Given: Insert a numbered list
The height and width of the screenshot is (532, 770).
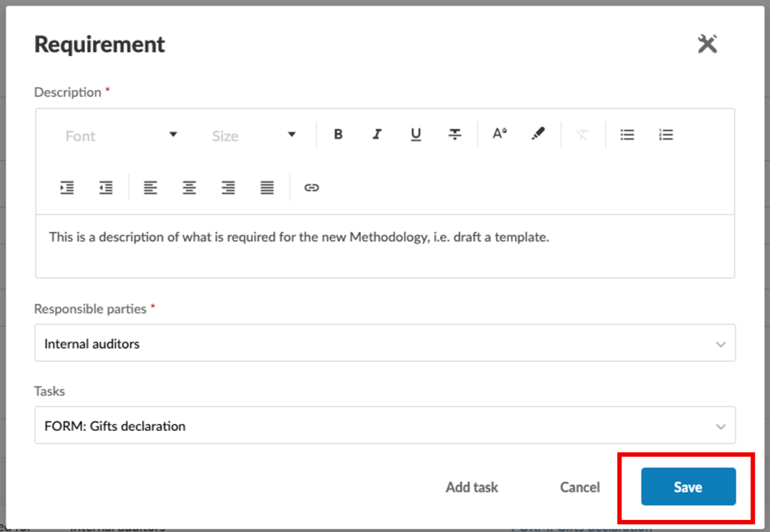Looking at the screenshot, I should [666, 135].
